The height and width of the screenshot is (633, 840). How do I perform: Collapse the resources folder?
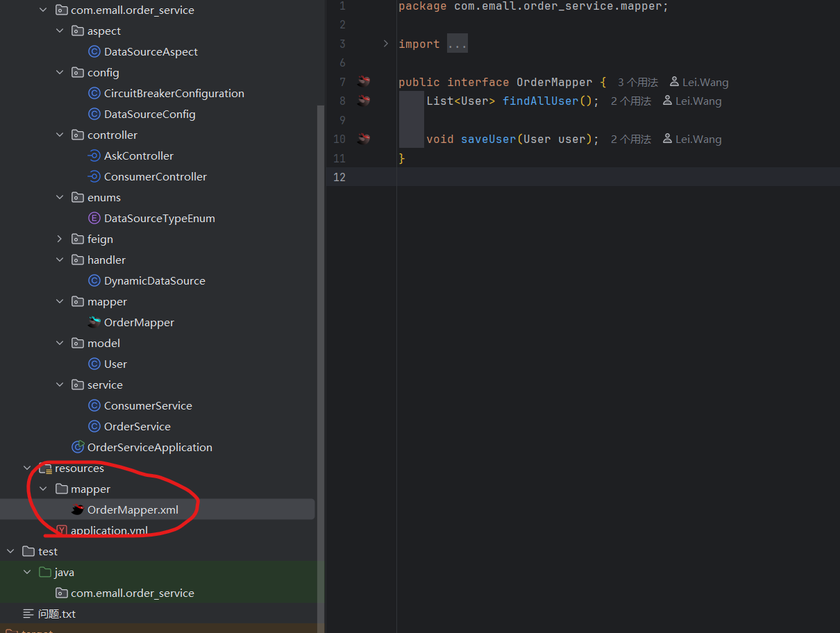pyautogui.click(x=27, y=469)
